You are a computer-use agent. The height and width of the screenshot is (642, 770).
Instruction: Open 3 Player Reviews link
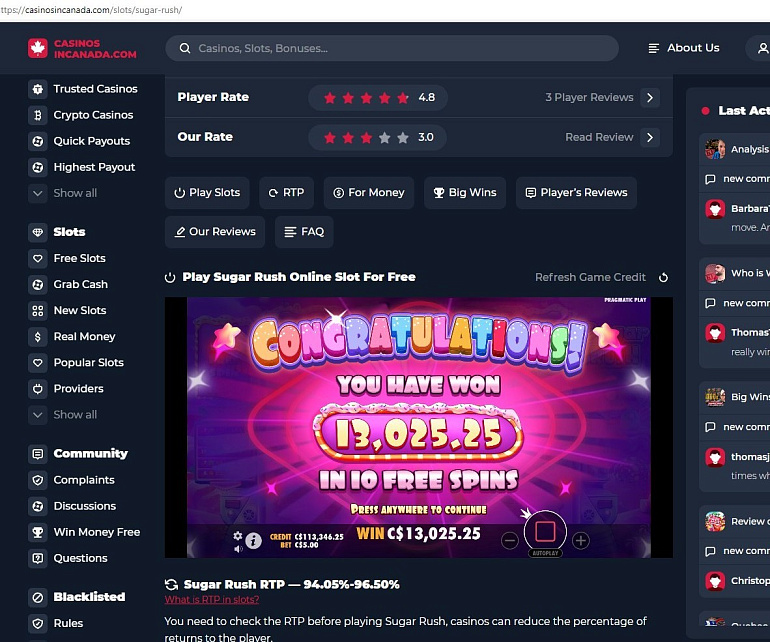pos(589,97)
